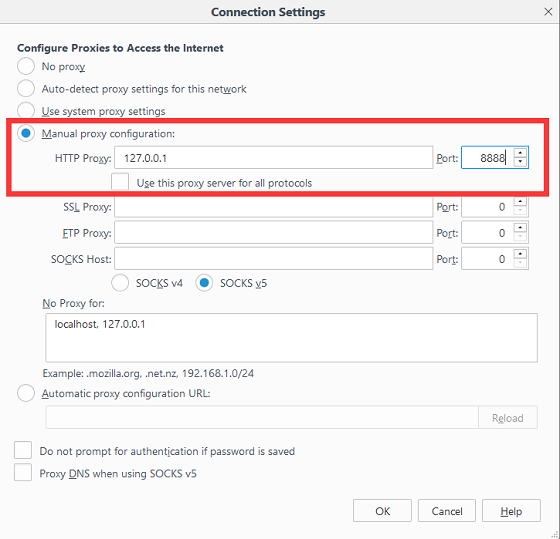Check Do not prompt for authentication option
The width and height of the screenshot is (560, 539).
pyautogui.click(x=23, y=450)
